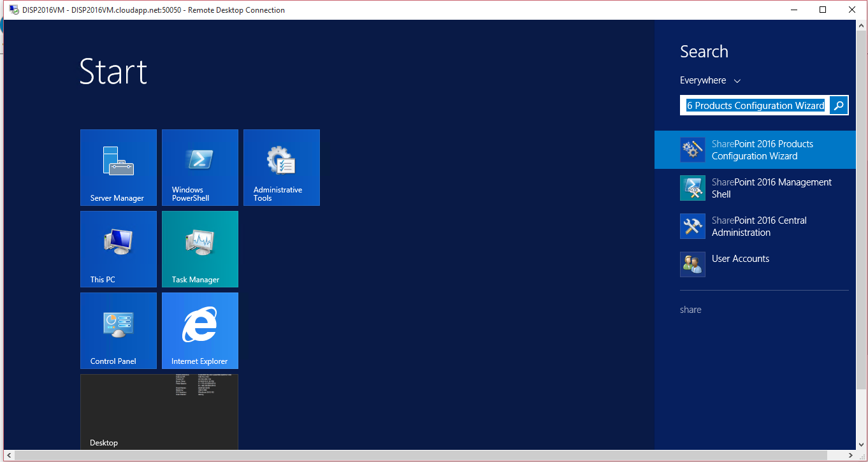Select the SharePoint 2016 Products Configuration Wizard label
868x462 pixels.
(x=762, y=150)
